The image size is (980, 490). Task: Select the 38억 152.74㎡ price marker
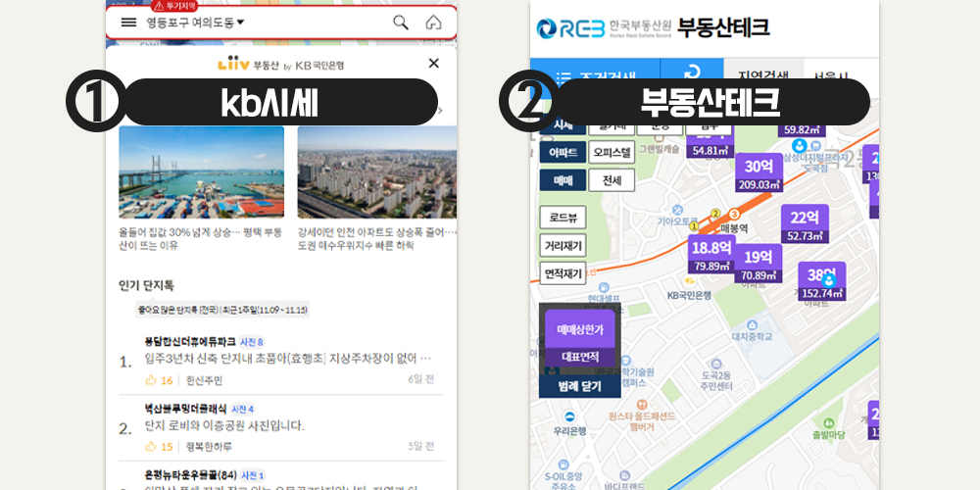[822, 281]
